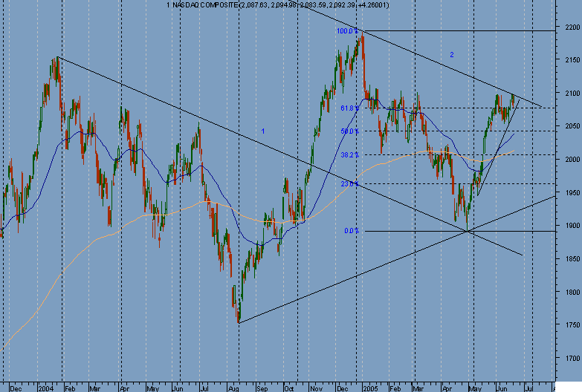Image resolution: width=582 pixels, height=392 pixels.
Task: Click the Dec label preceding 2005
Action: 342,388
